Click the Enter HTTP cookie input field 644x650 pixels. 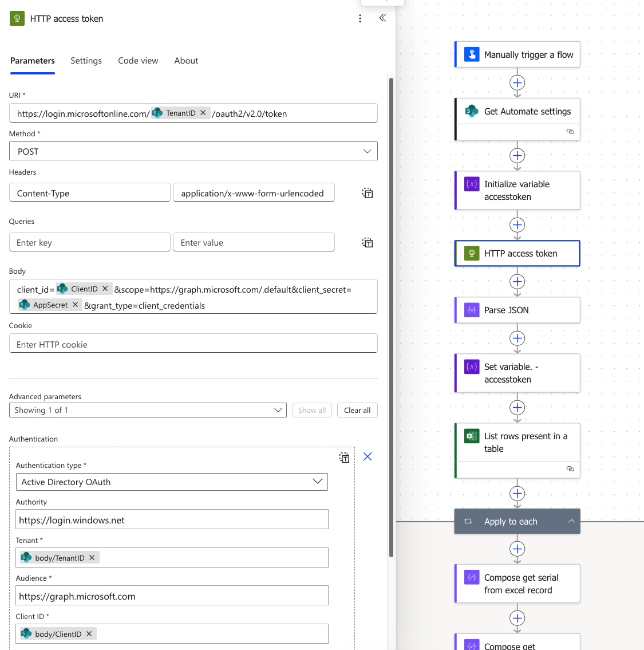193,342
